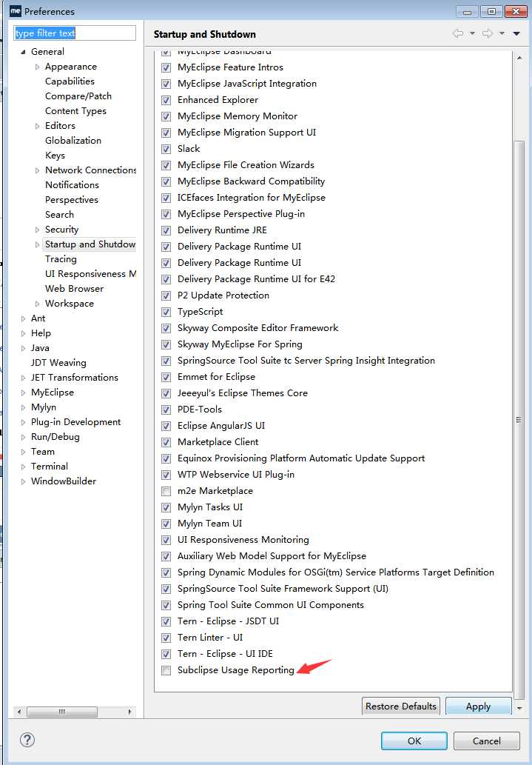Toggle the Slack checkbox
Image resolution: width=532 pixels, height=765 pixels.
coord(166,149)
